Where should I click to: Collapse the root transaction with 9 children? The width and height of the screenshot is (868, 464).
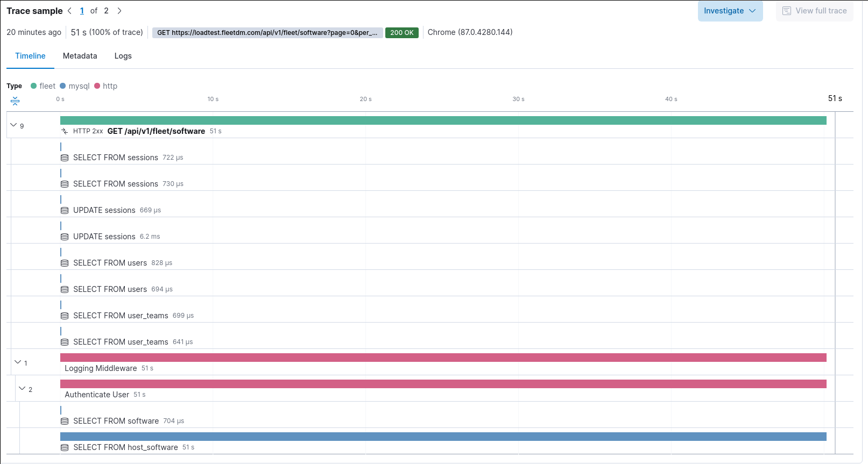[13, 125]
